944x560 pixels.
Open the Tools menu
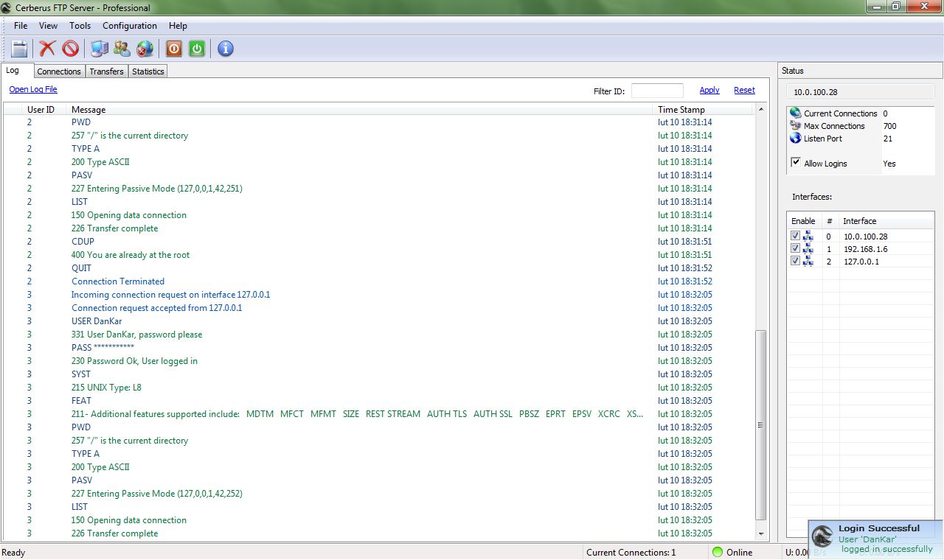pos(80,26)
